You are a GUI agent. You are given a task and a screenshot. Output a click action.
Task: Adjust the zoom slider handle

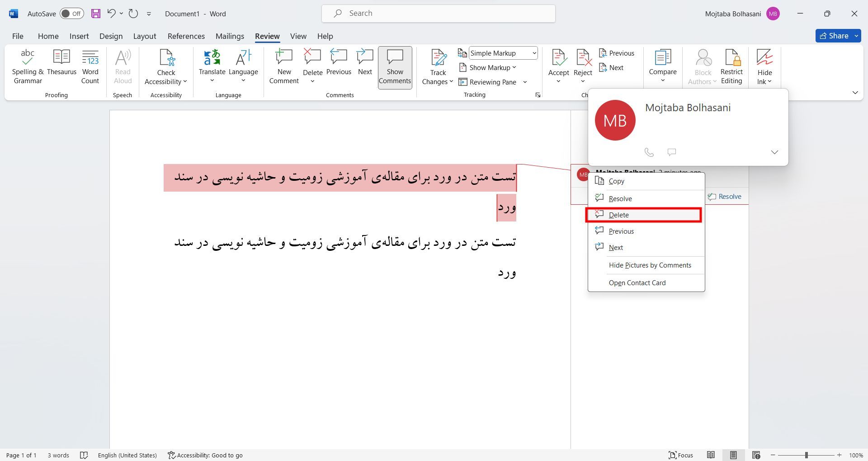[806, 455]
